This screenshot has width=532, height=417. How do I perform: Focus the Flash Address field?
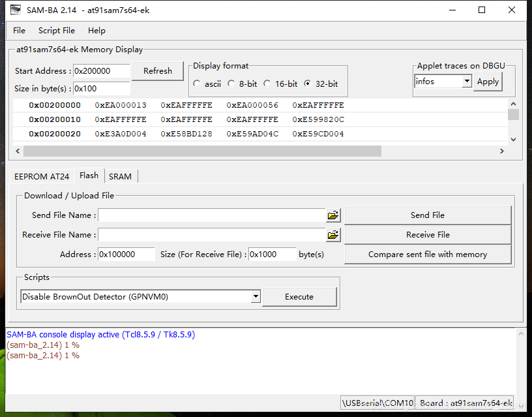tap(126, 255)
